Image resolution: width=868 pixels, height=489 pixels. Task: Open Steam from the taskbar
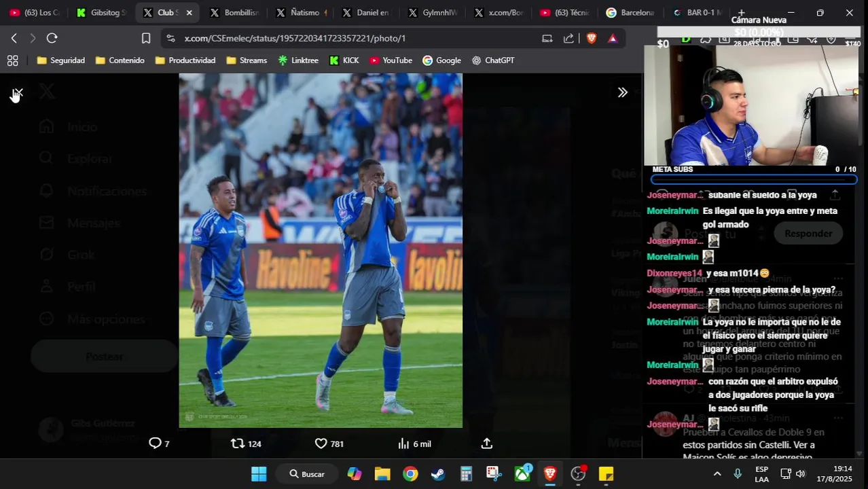coord(438,473)
